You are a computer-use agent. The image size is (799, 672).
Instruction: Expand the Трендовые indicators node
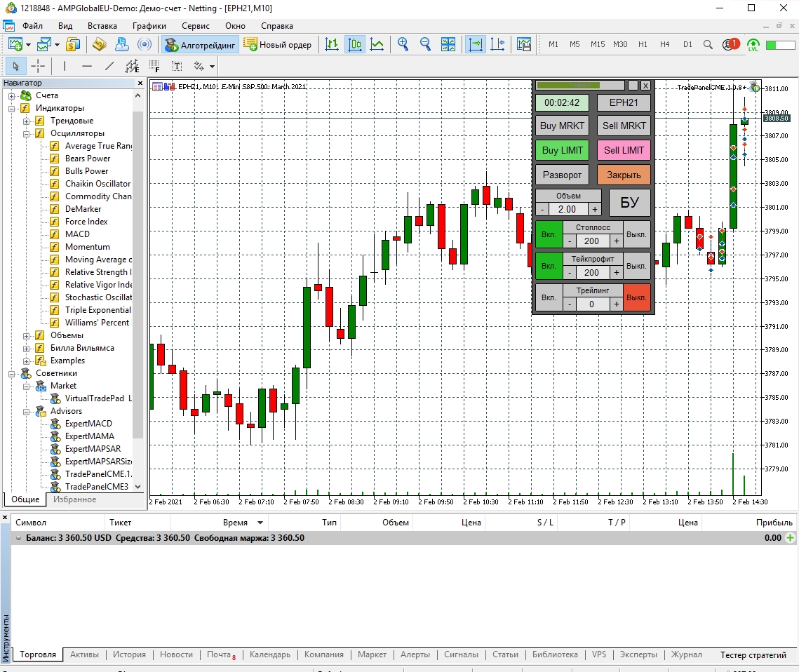[x=26, y=121]
